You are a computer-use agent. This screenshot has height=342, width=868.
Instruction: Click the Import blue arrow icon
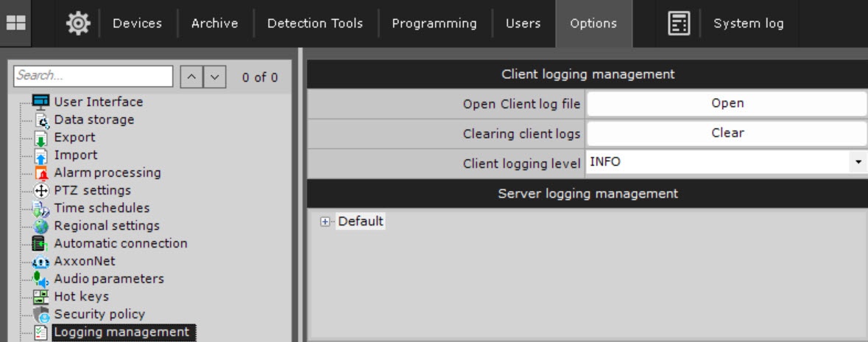point(41,156)
